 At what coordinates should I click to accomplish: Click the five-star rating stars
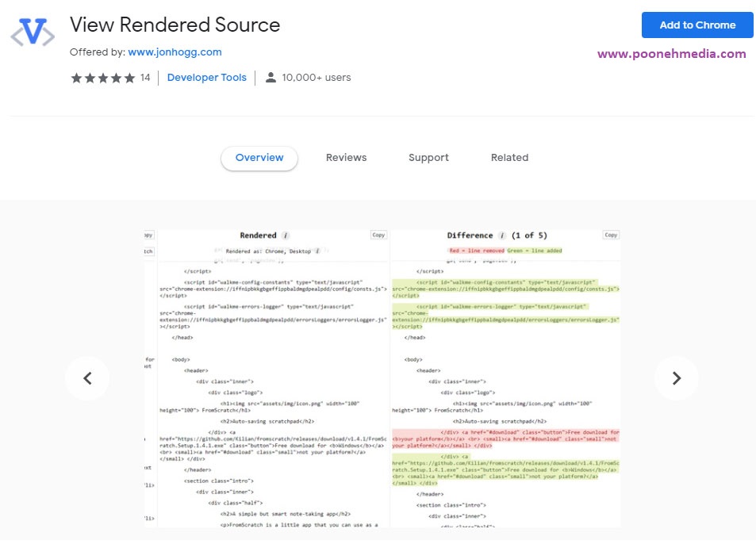[x=102, y=78]
